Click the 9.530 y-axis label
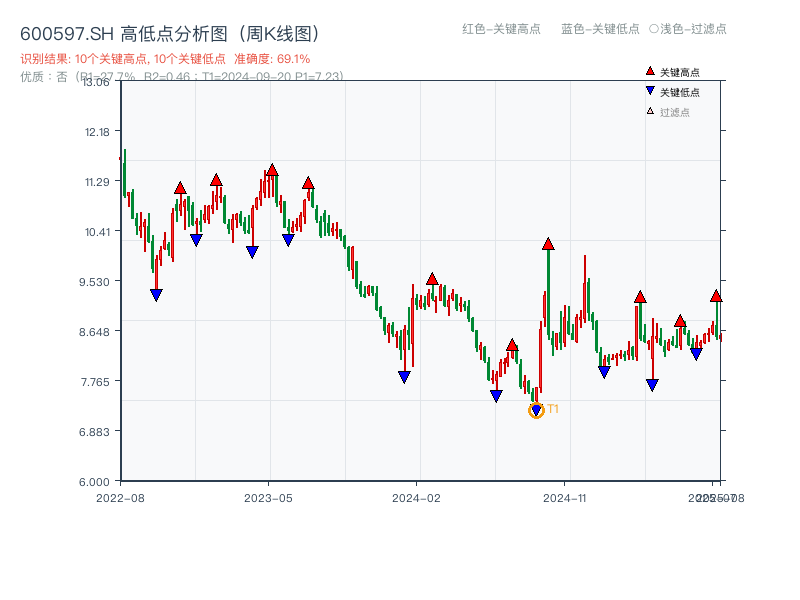 point(94,282)
